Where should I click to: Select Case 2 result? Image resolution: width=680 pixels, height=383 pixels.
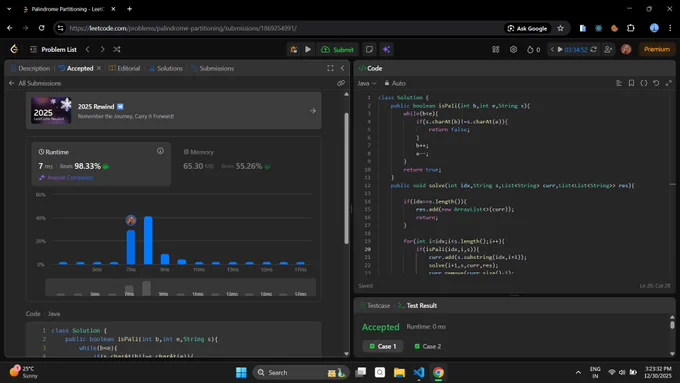point(428,346)
